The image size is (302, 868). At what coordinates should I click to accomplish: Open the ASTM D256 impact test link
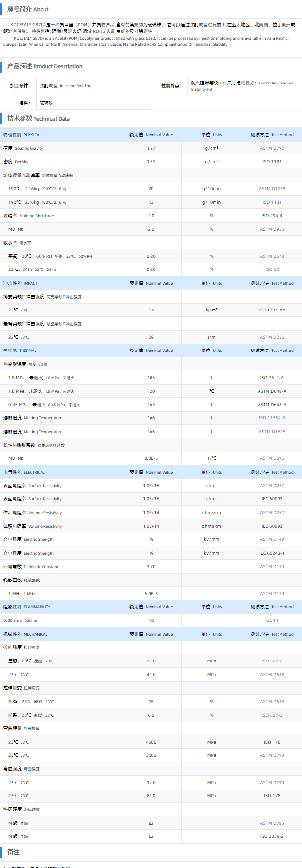(272, 337)
